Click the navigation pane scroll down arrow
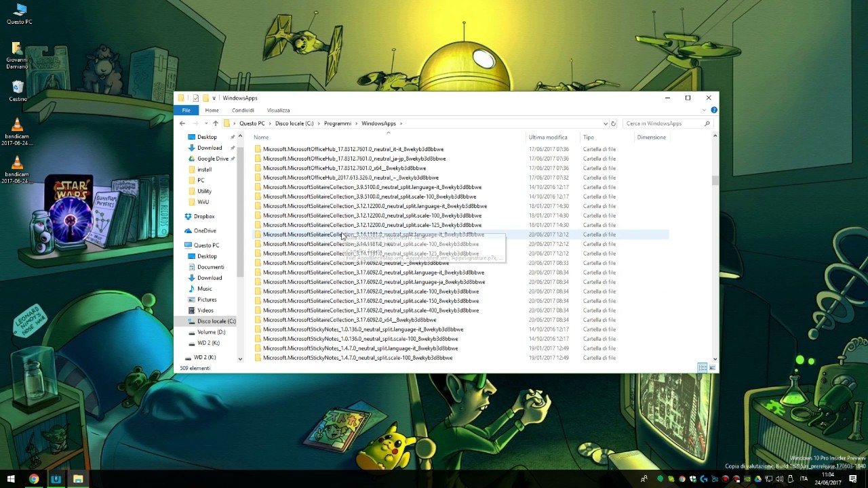This screenshot has height=488, width=868. click(x=240, y=359)
